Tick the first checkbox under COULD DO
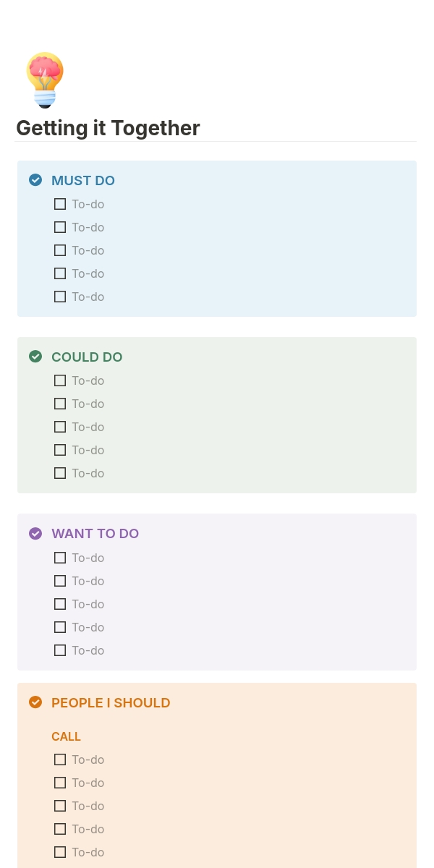The image size is (434, 868). click(x=60, y=380)
